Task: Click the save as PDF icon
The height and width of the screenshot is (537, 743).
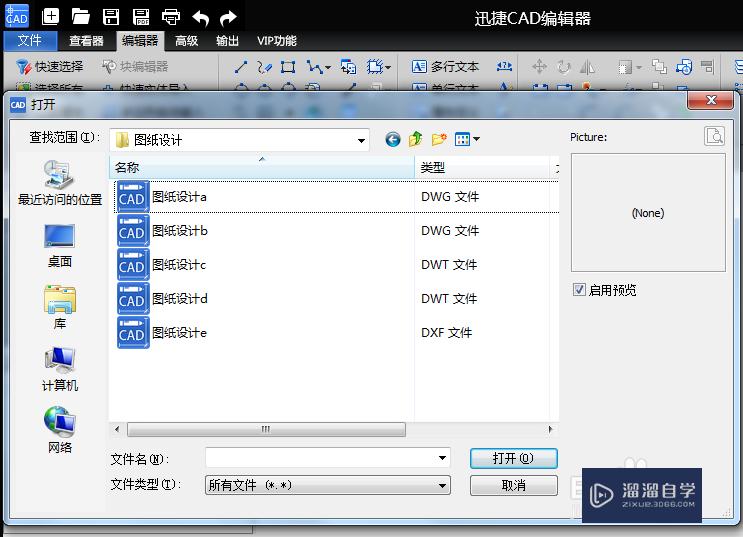Action: click(x=141, y=17)
